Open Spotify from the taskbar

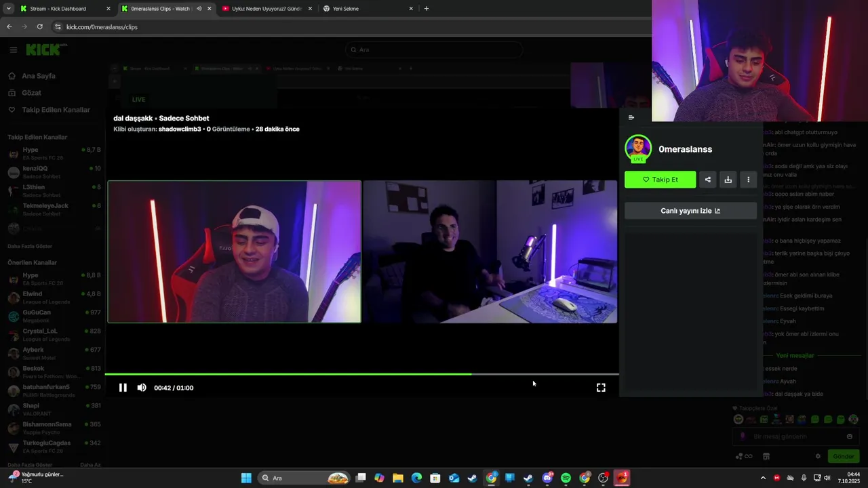[x=566, y=478]
